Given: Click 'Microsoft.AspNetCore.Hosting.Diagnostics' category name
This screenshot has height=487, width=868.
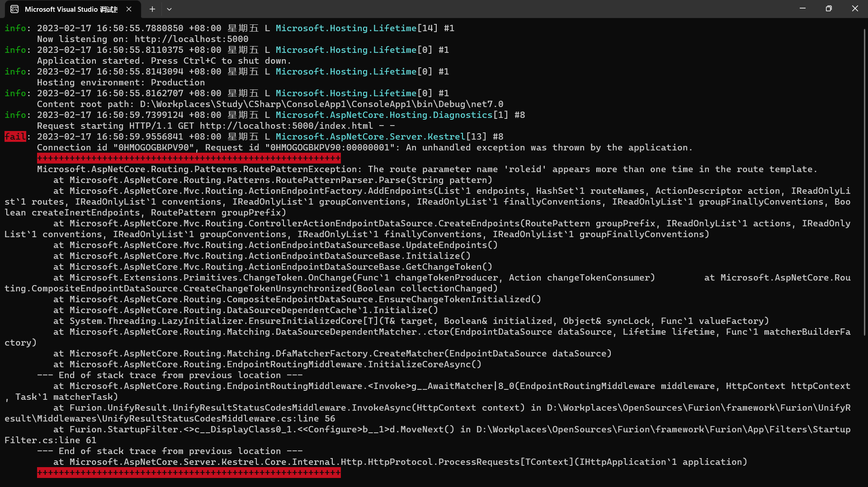Looking at the screenshot, I should point(384,115).
